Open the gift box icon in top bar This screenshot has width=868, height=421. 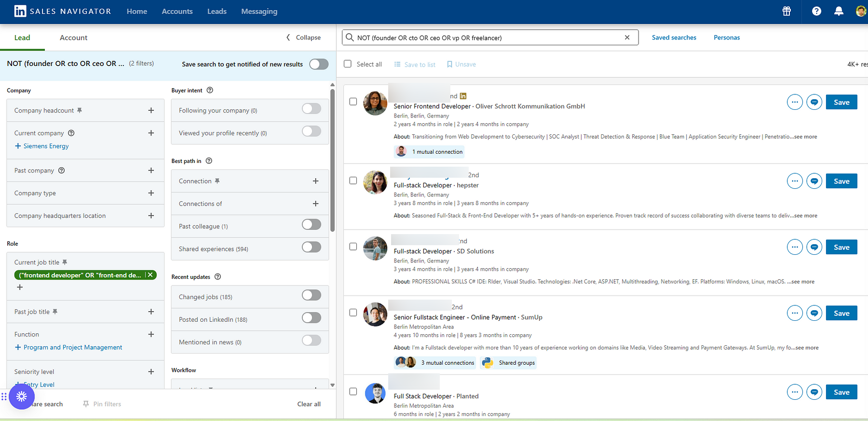787,11
